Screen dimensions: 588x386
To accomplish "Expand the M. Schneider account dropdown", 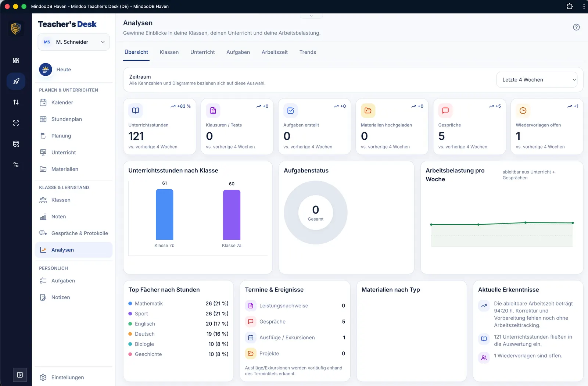I will [x=74, y=42].
